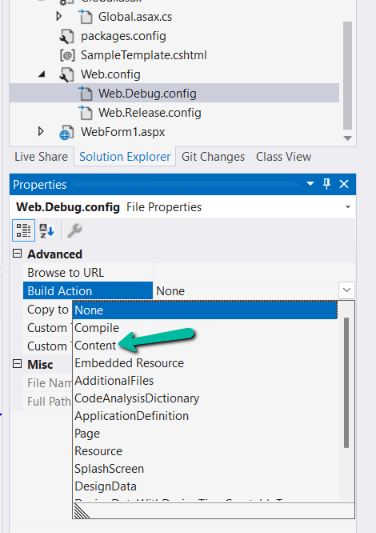This screenshot has width=376, height=533.
Task: Select SampleTemplate.cshtml in Solution Explorer
Action: pyautogui.click(x=143, y=55)
